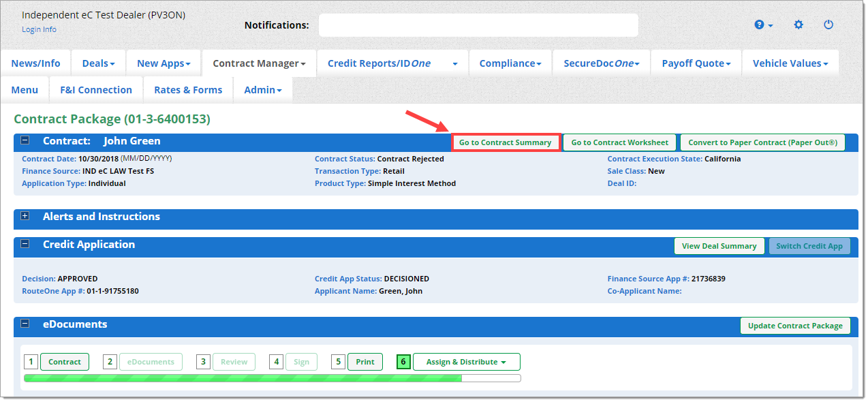Click Convert to Paper Contract button
This screenshot has width=868, height=402.
[x=762, y=142]
